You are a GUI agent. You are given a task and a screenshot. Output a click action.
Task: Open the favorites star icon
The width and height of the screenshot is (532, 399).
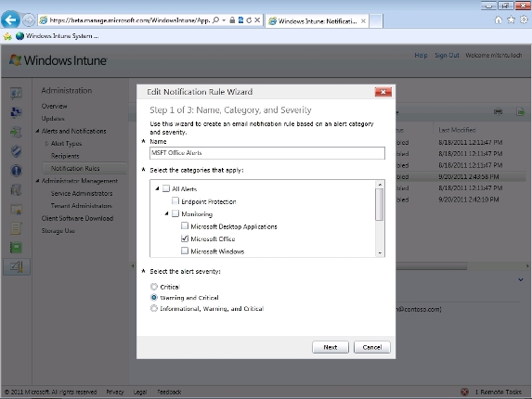click(511, 20)
